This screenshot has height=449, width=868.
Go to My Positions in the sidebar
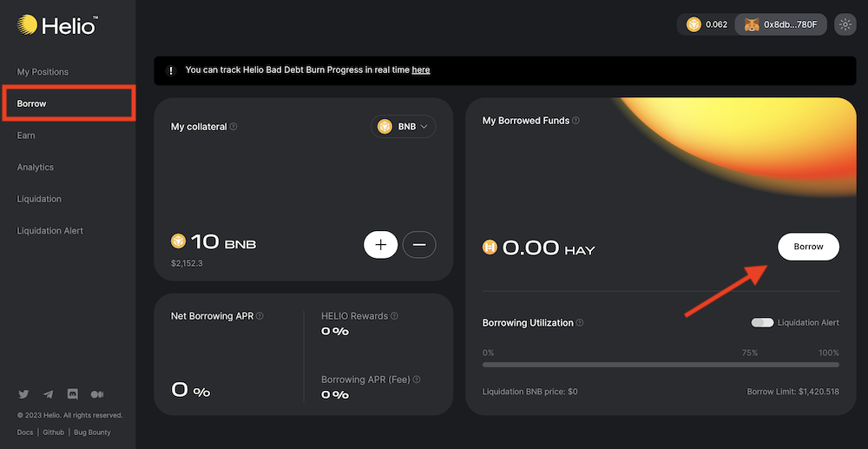43,72
